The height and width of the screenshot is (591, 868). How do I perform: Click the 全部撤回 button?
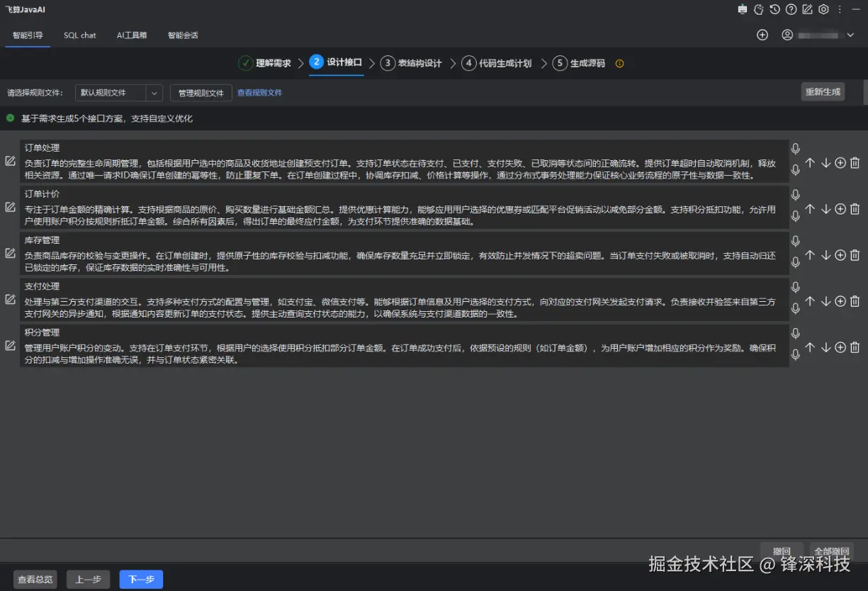pyautogui.click(x=831, y=551)
